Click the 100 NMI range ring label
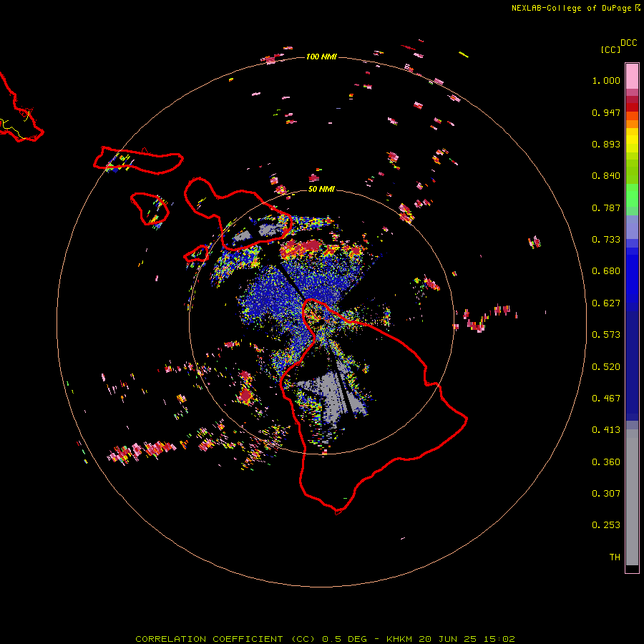This screenshot has width=644, height=644. pyautogui.click(x=321, y=57)
